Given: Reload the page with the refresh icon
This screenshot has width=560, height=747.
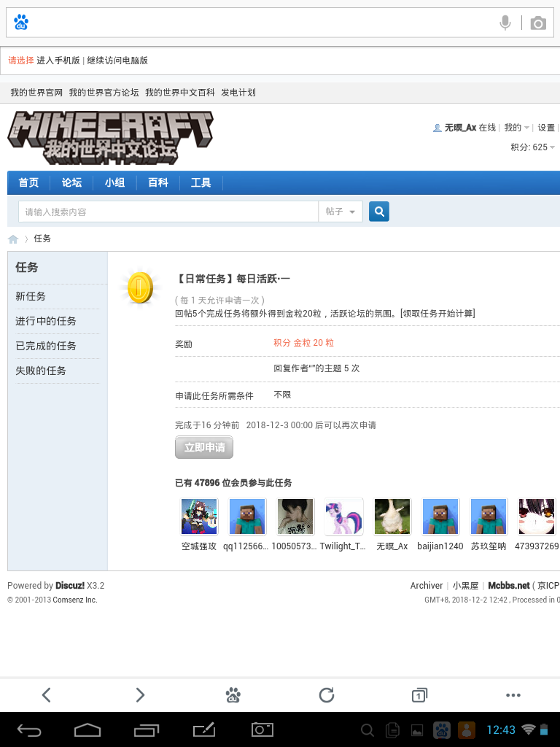Looking at the screenshot, I should tap(326, 695).
